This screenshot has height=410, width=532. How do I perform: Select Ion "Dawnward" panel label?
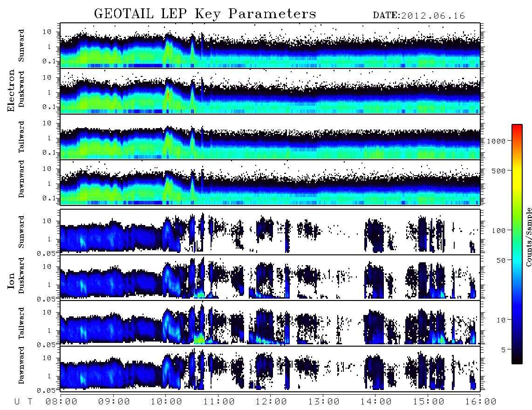[x=21, y=365]
